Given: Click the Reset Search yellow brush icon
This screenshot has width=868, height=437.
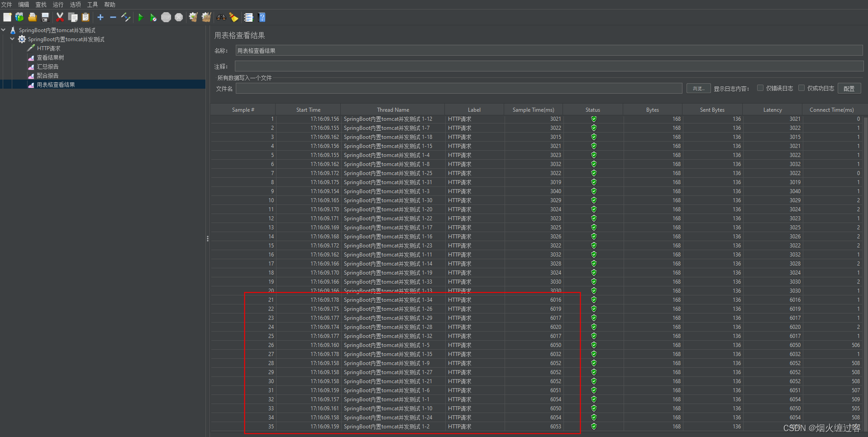Looking at the screenshot, I should 234,17.
